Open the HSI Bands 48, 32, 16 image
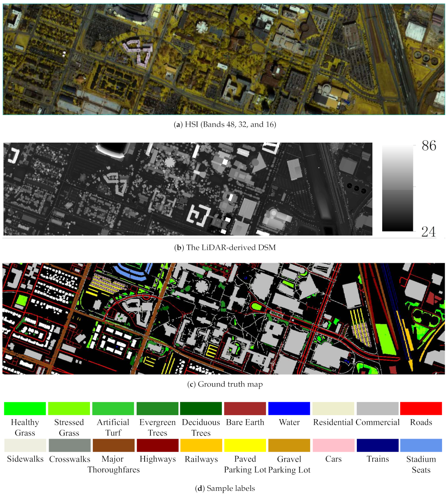 pos(223,59)
